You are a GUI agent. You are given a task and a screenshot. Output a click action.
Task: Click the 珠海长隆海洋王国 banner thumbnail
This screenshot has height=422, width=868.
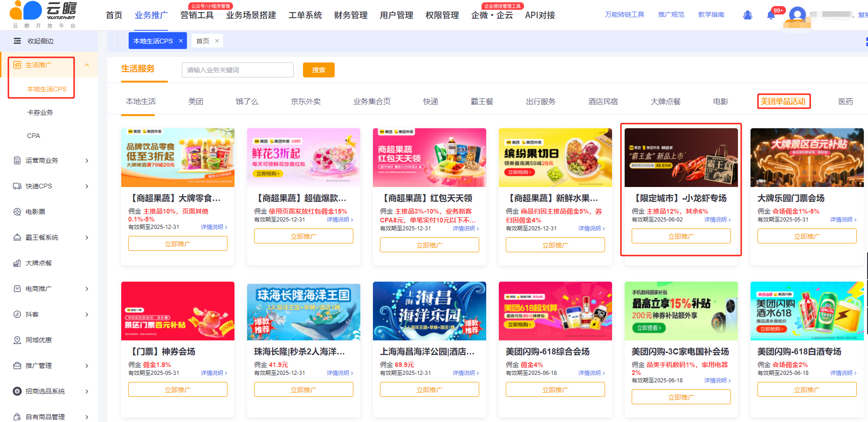click(303, 311)
